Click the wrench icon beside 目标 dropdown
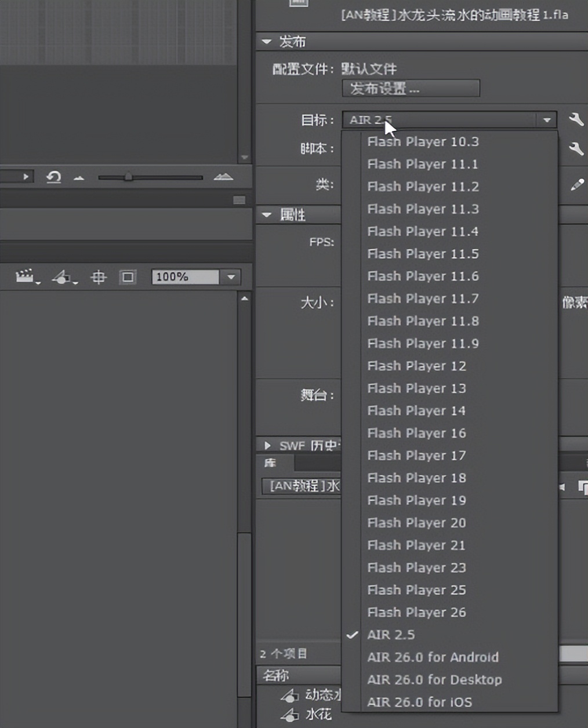Image resolution: width=588 pixels, height=728 pixels. [576, 119]
